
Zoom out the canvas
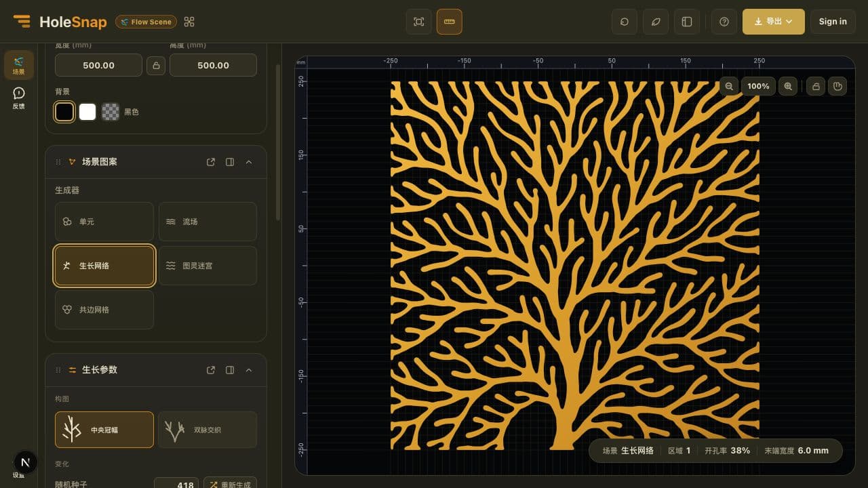(729, 86)
